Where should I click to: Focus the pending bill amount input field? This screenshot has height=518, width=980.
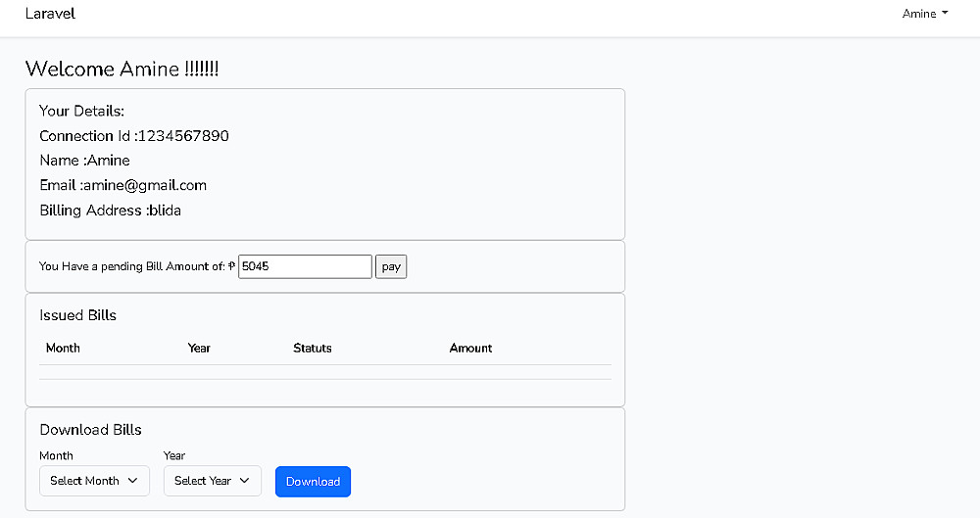coord(305,266)
